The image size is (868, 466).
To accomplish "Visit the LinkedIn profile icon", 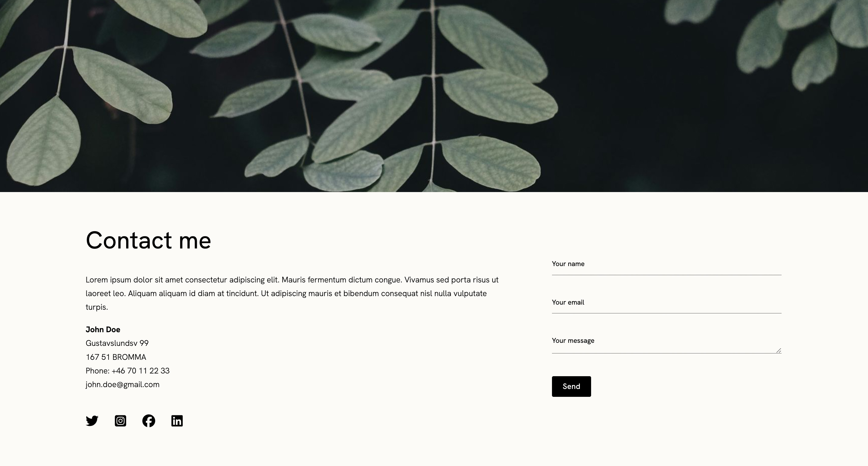I will (x=177, y=421).
